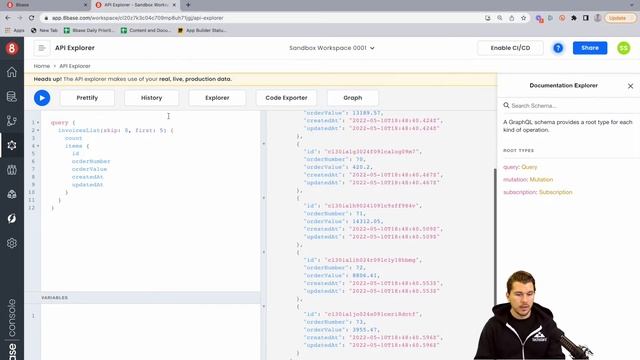Open the Sandbox Workspace 0001 dropdown
Viewport: 640px width, 360px height.
coord(332,48)
